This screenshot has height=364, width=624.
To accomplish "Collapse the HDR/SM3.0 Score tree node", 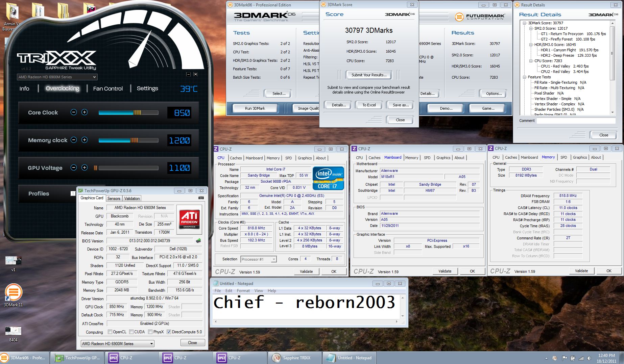I will (x=531, y=45).
